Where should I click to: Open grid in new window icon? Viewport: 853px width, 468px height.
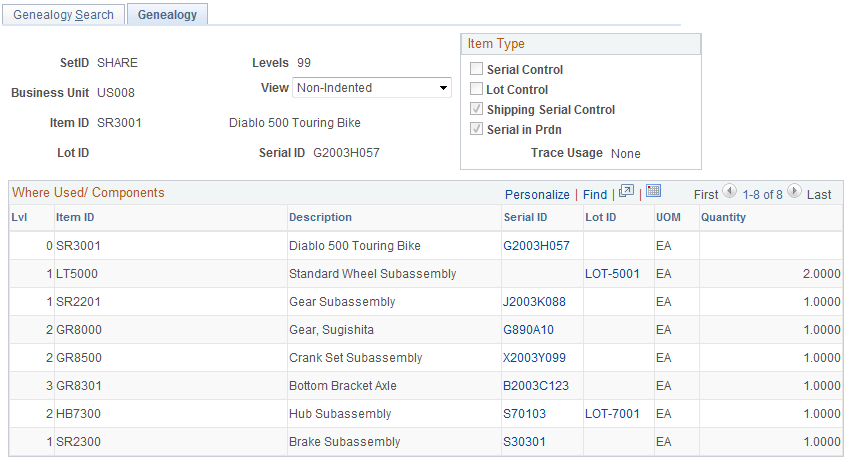[626, 192]
